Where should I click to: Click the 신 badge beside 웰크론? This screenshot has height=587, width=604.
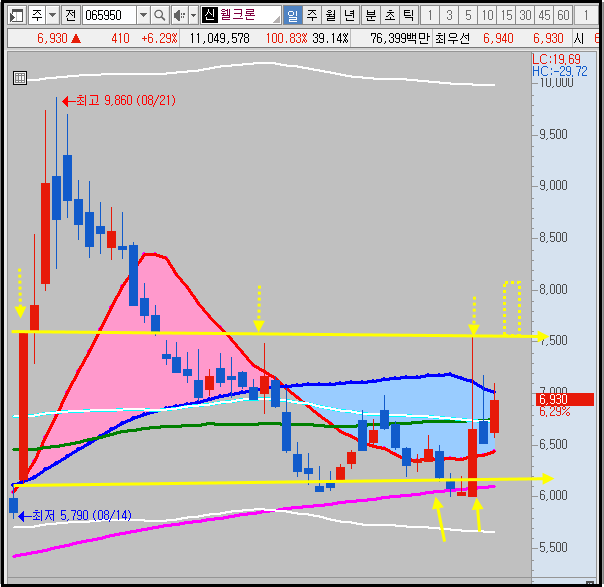pyautogui.click(x=210, y=15)
